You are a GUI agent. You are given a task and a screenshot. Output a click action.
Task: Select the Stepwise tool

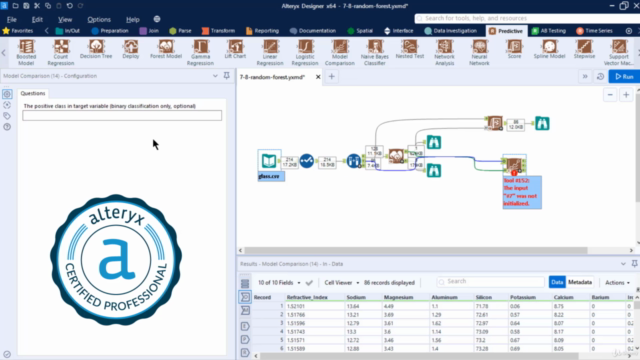click(584, 50)
